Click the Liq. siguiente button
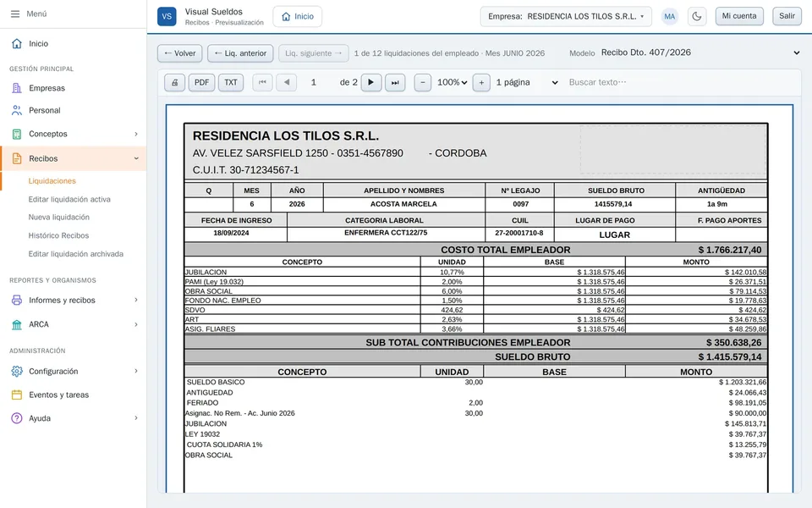812x508 pixels. tap(313, 52)
